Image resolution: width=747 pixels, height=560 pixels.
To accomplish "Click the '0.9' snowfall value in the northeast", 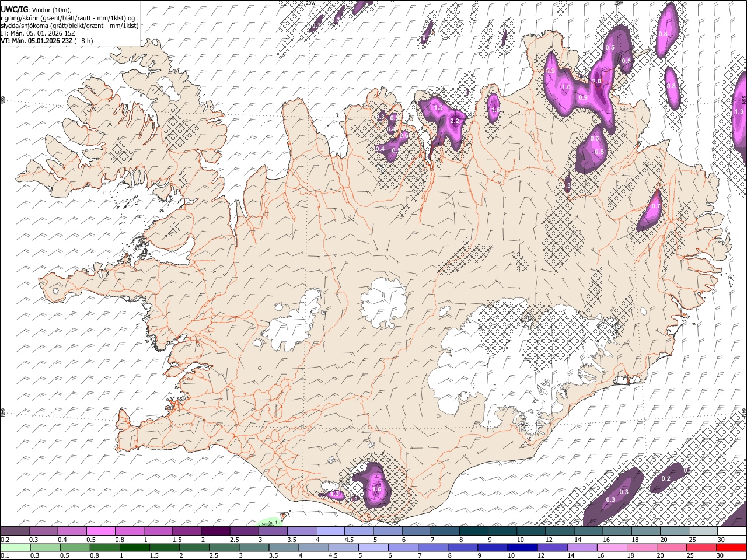I will coord(583,98).
